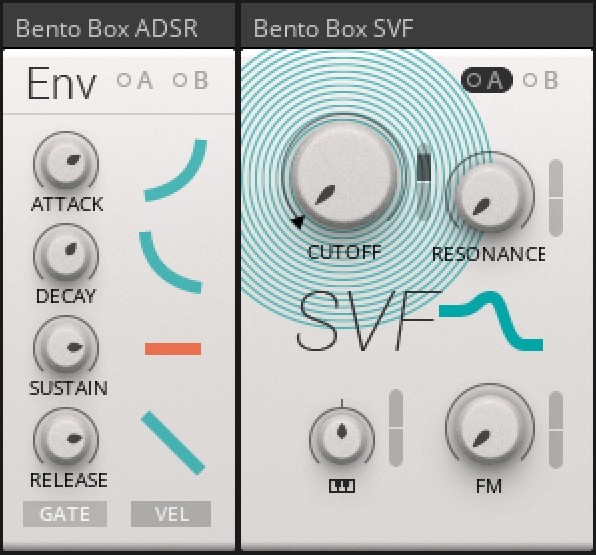Click the filter response curve icon next to SVF
The height and width of the screenshot is (555, 596).
click(x=491, y=321)
